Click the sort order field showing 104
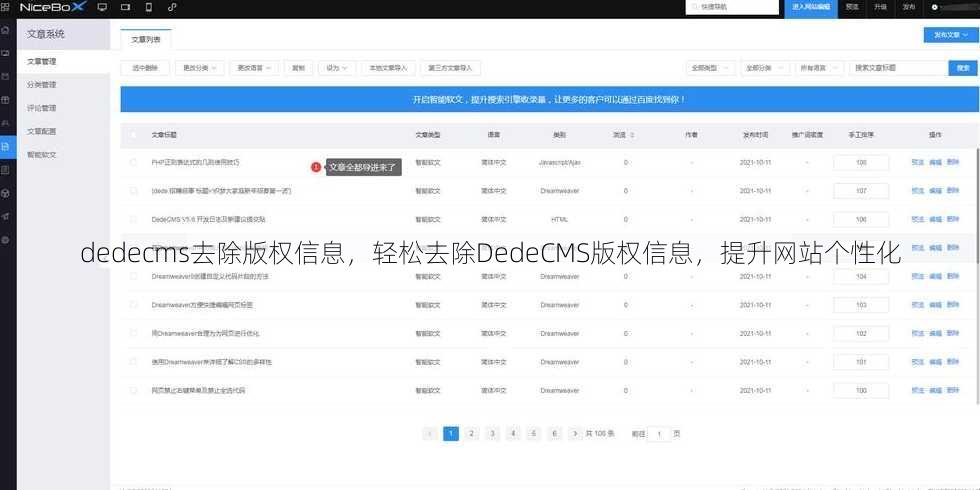This screenshot has height=490, width=980. click(861, 276)
